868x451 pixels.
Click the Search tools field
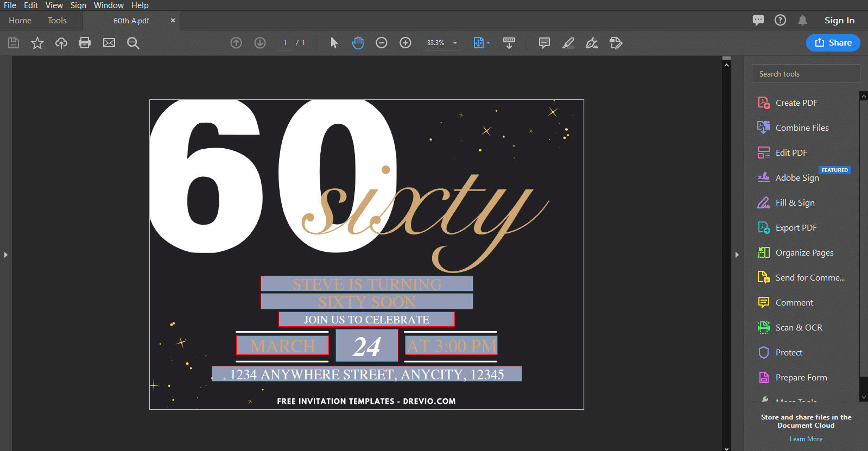pos(806,74)
